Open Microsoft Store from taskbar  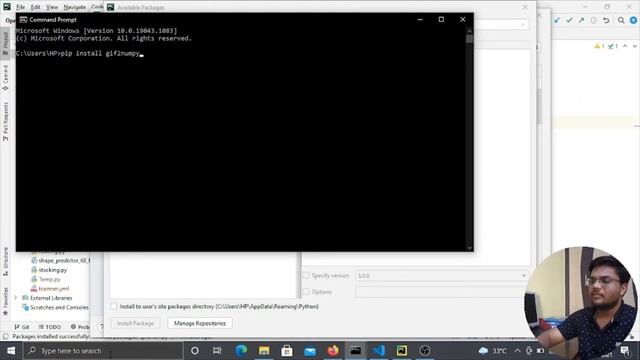point(287,351)
